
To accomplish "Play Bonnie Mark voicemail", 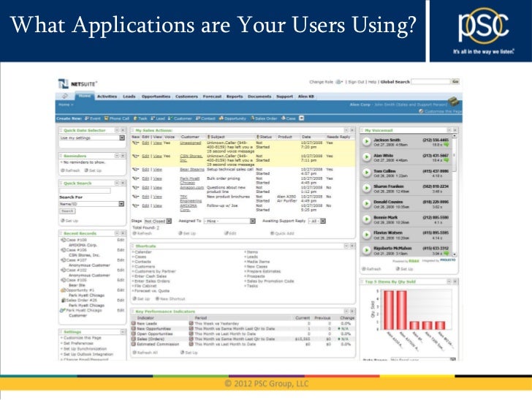I will [x=366, y=219].
